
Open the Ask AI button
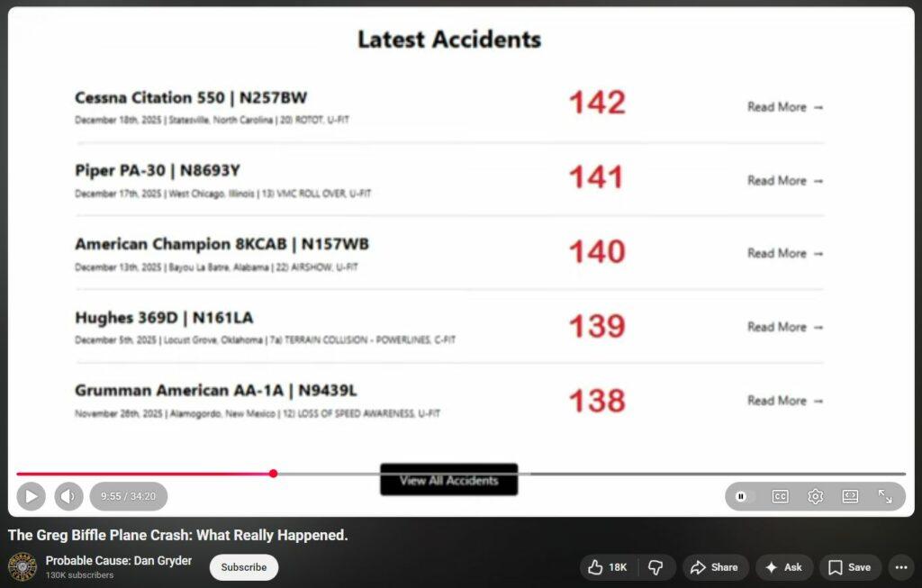783,567
